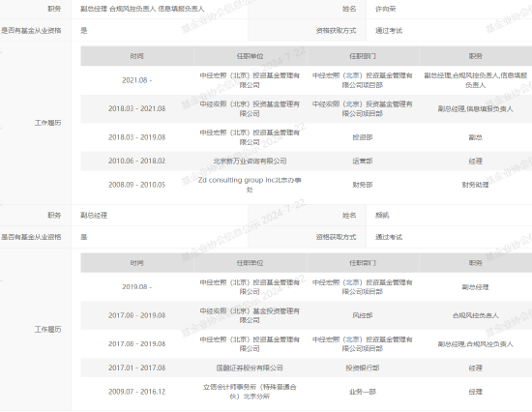Viewport: 532px width, 412px height.
Task: Click '副总经理,信息填报负责人' position cell
Action: (475, 108)
